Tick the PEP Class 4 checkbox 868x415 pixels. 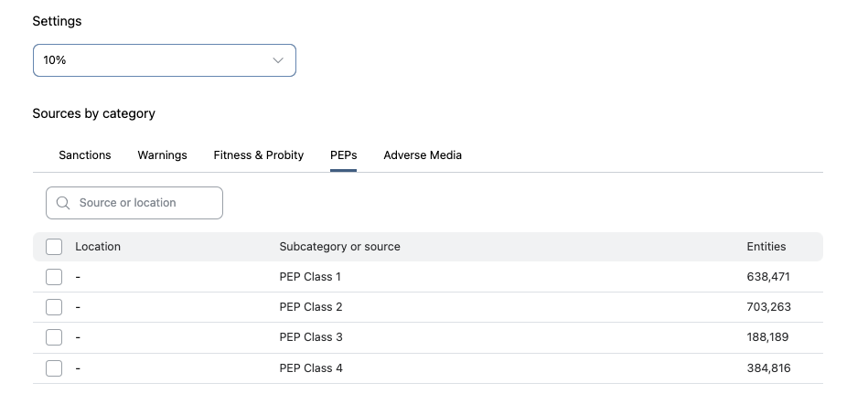click(54, 368)
